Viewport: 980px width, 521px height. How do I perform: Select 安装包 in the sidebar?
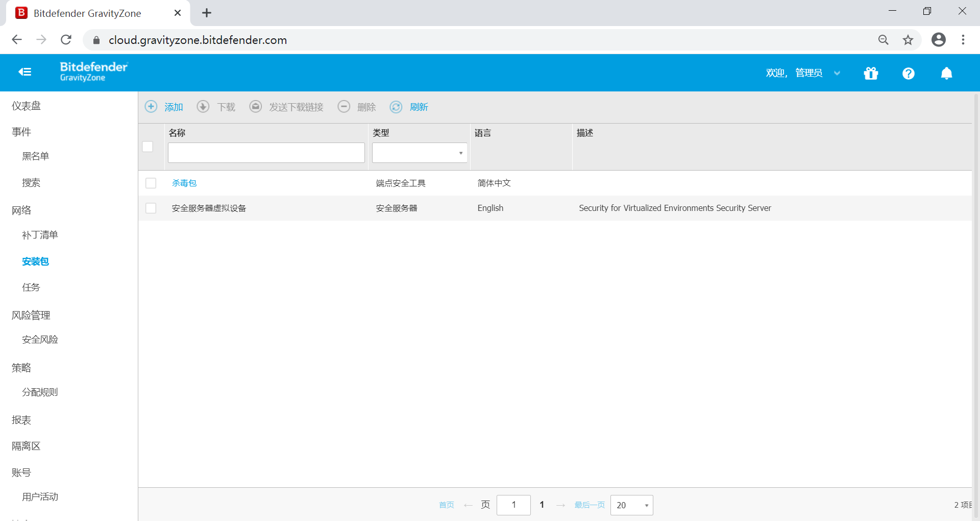35,262
